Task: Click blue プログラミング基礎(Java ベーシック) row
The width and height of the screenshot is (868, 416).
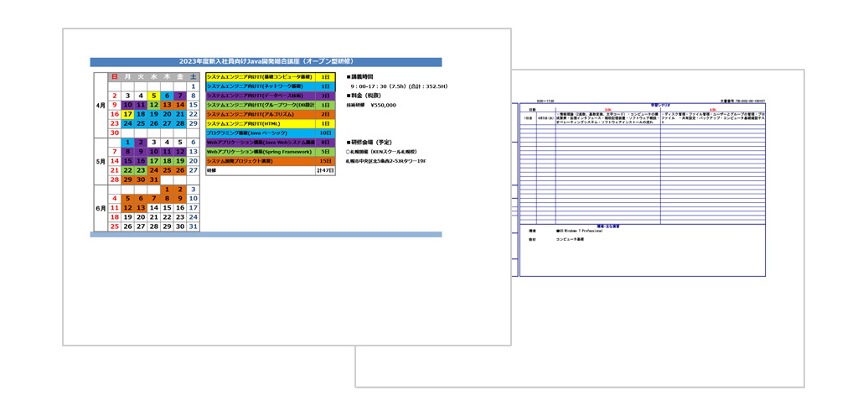Action: point(270,133)
